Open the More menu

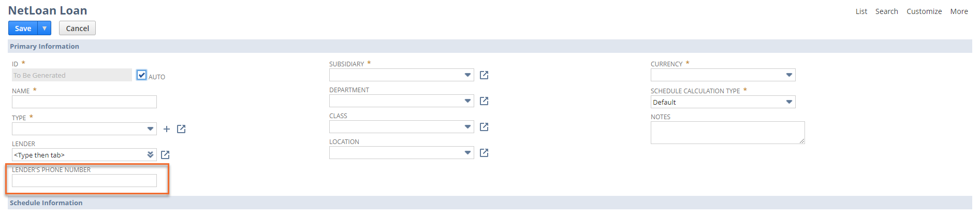point(959,11)
